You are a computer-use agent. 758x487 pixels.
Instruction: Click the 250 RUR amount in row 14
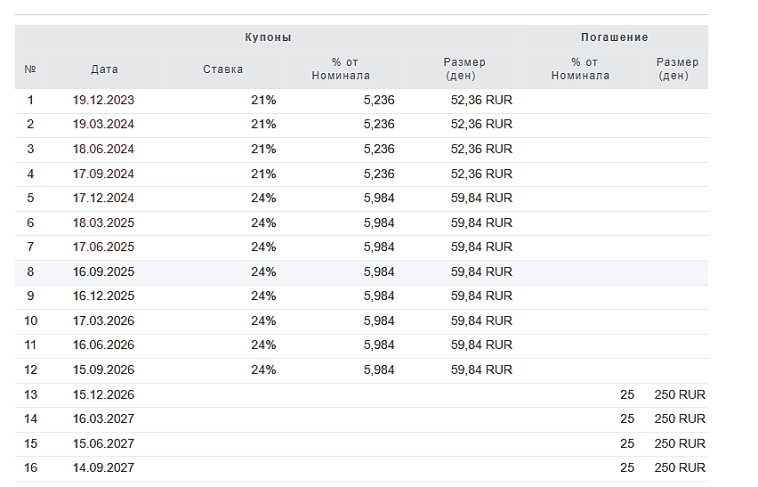click(x=679, y=419)
